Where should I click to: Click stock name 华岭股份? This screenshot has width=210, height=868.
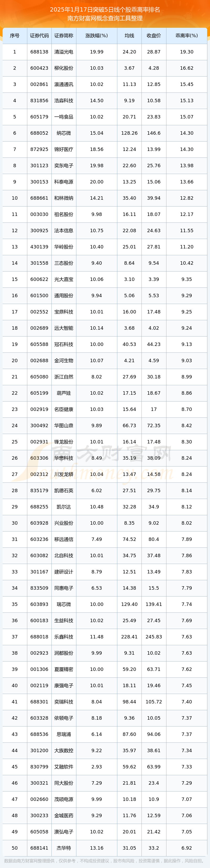(x=64, y=247)
